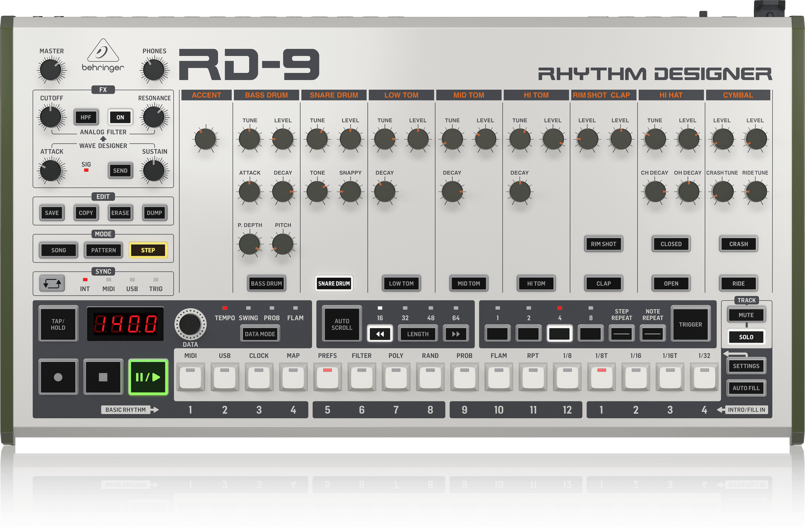Select the BASS DRUM track
Screen dimensions: 805x532
click(x=266, y=284)
